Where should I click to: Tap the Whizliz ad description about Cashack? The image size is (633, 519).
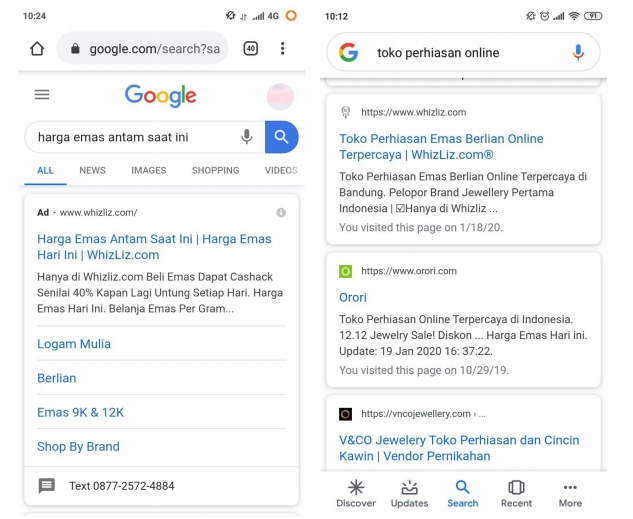tap(160, 293)
